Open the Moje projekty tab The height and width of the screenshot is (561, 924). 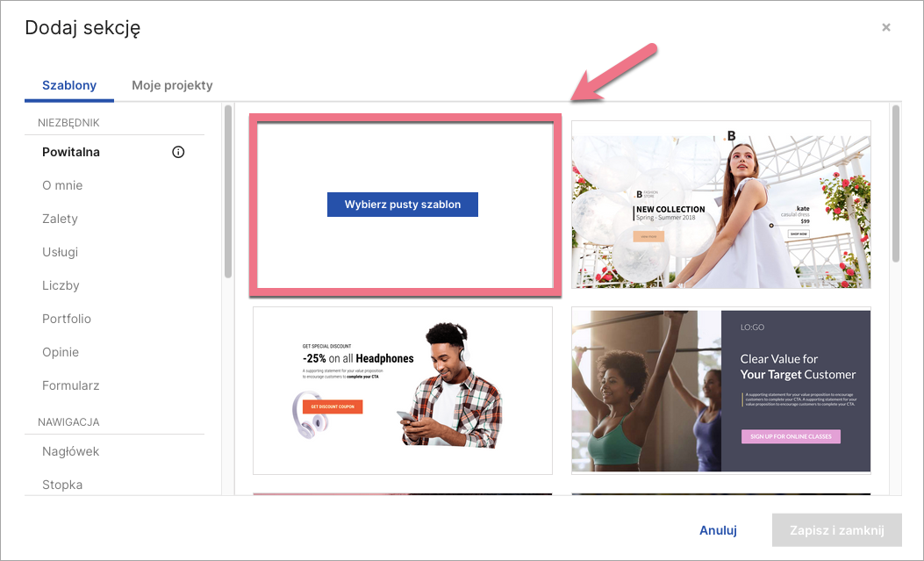tap(172, 86)
